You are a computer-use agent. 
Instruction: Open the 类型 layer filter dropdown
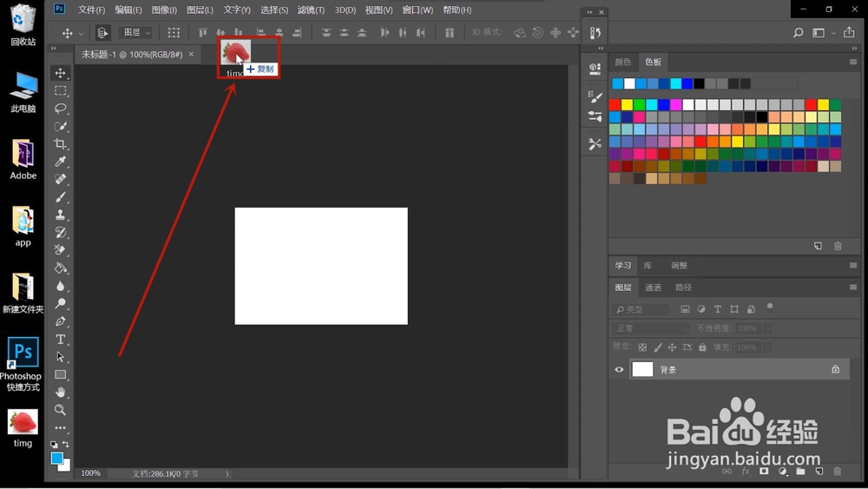(x=641, y=309)
